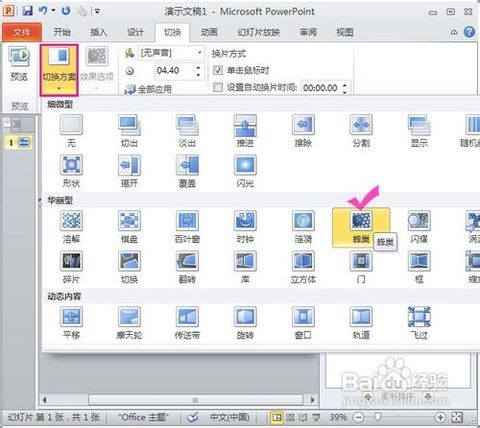
Task: Choose the 框 (Box) transition
Action: pyautogui.click(x=419, y=267)
